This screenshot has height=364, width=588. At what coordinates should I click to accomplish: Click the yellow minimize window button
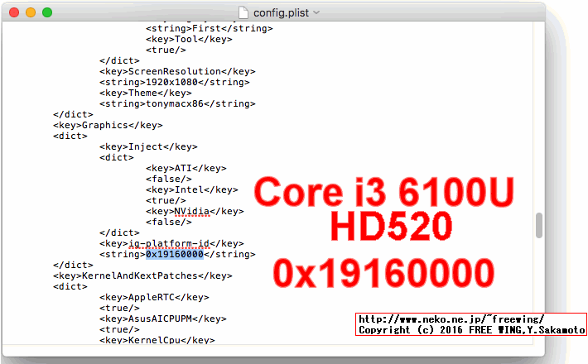[x=31, y=12]
